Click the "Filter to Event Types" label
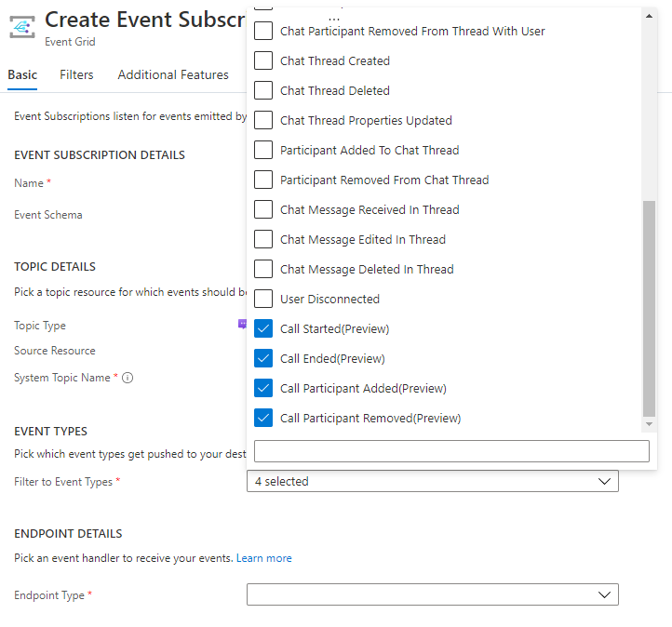The width and height of the screenshot is (672, 627). tap(63, 482)
